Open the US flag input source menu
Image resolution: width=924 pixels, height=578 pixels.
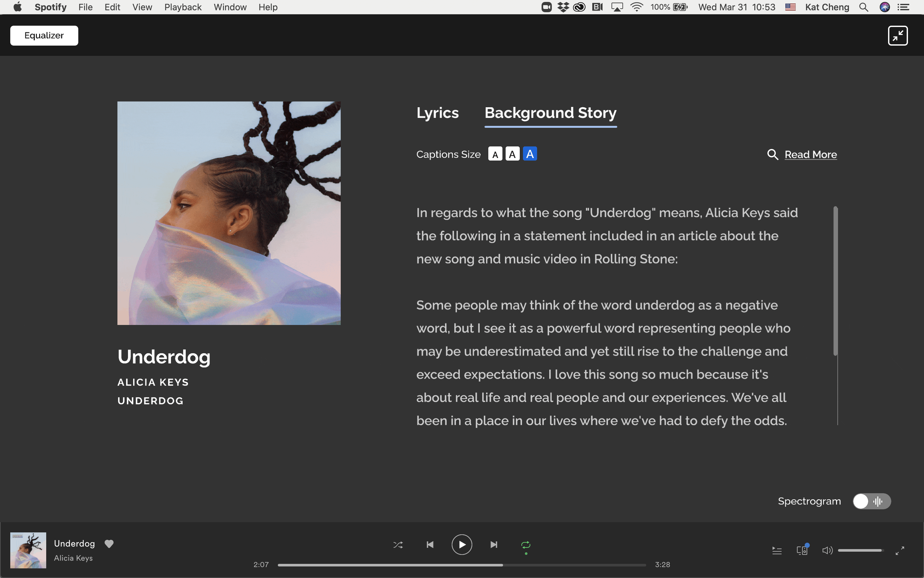click(x=790, y=7)
